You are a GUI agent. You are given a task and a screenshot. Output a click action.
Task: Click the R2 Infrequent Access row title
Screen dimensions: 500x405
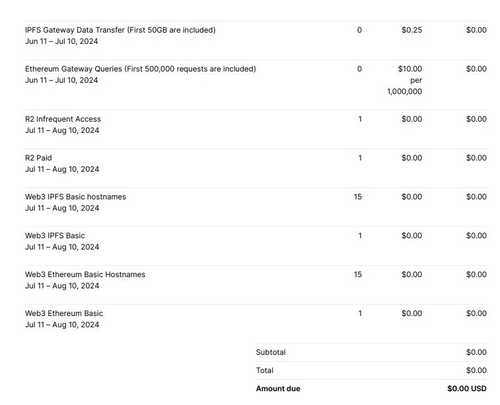click(63, 119)
